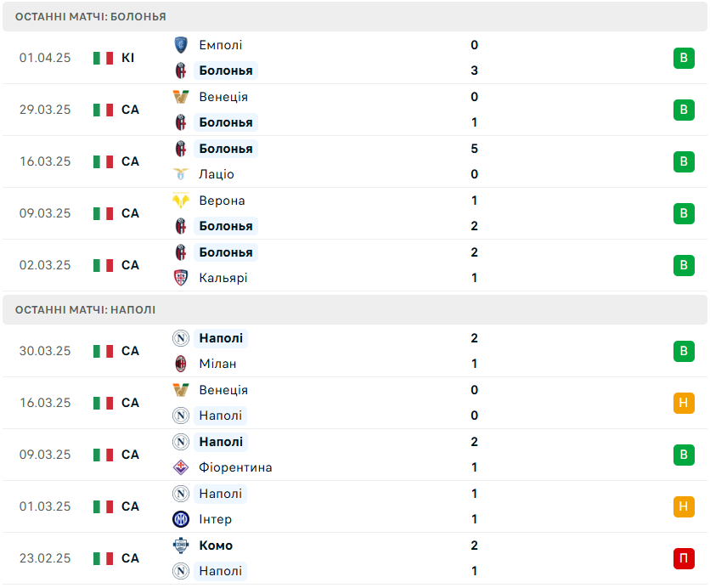Screen dimensions: 710x588
Task: Click orange draw badge for Napoli–Inter match
Action: pos(684,506)
